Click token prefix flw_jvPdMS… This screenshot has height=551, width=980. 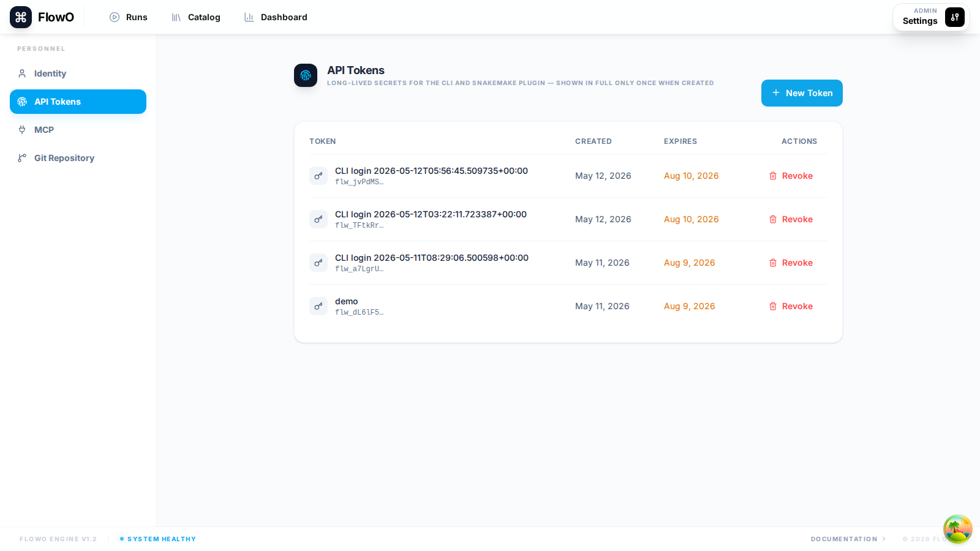[360, 182]
